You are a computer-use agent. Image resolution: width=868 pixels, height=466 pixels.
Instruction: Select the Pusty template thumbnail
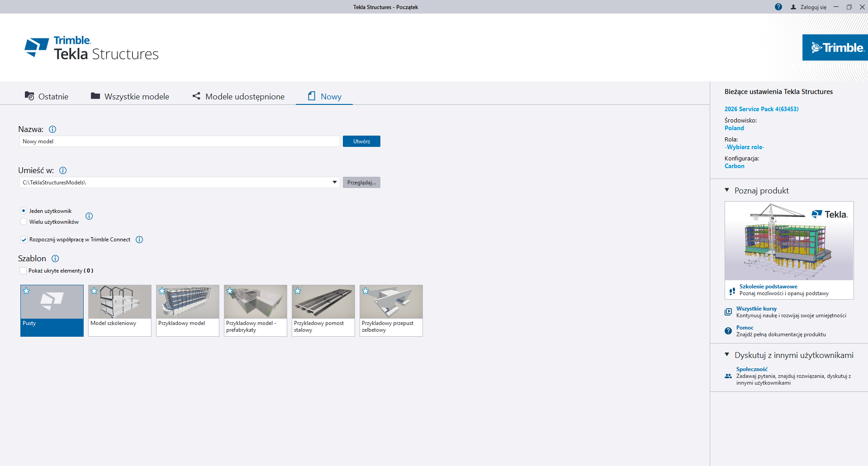point(52,311)
